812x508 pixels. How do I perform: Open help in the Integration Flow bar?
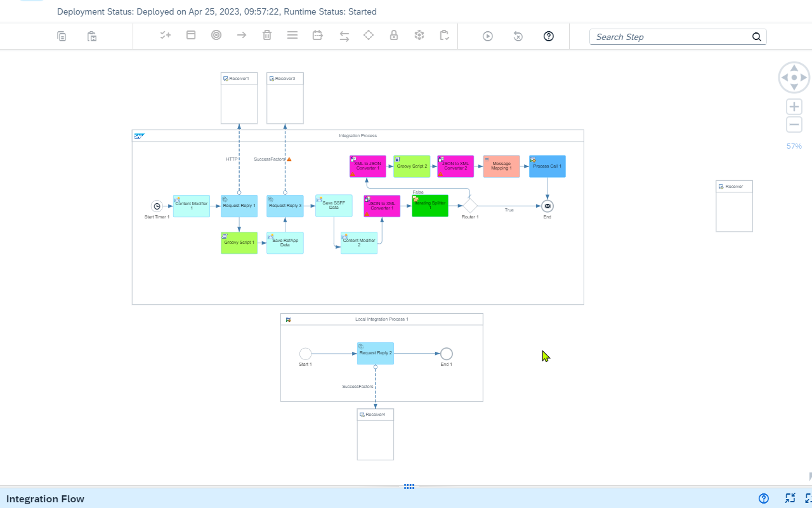pyautogui.click(x=764, y=498)
